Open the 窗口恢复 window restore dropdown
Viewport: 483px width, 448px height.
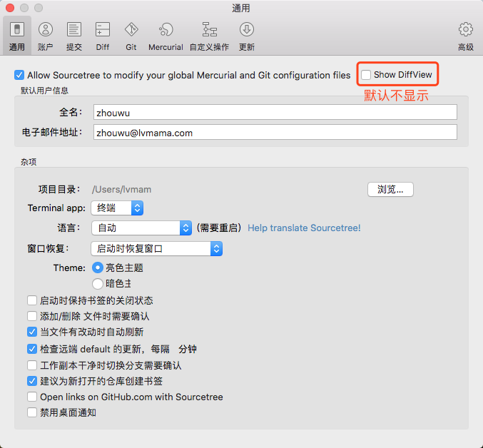click(157, 248)
